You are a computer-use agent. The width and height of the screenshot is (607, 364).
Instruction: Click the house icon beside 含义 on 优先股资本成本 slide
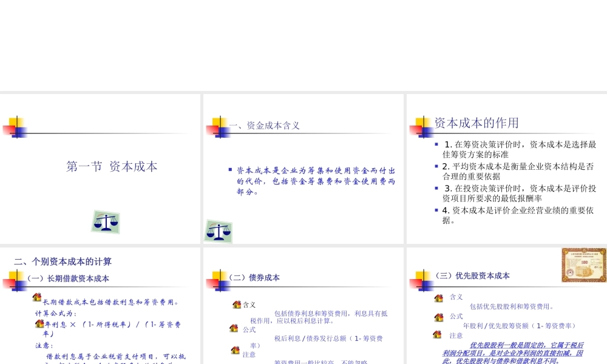tap(438, 298)
